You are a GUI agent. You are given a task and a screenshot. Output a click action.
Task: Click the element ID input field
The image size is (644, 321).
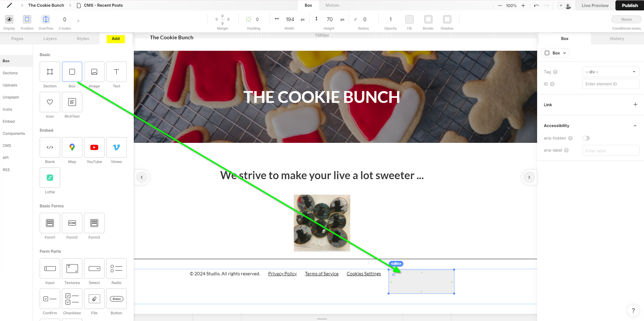tap(611, 84)
